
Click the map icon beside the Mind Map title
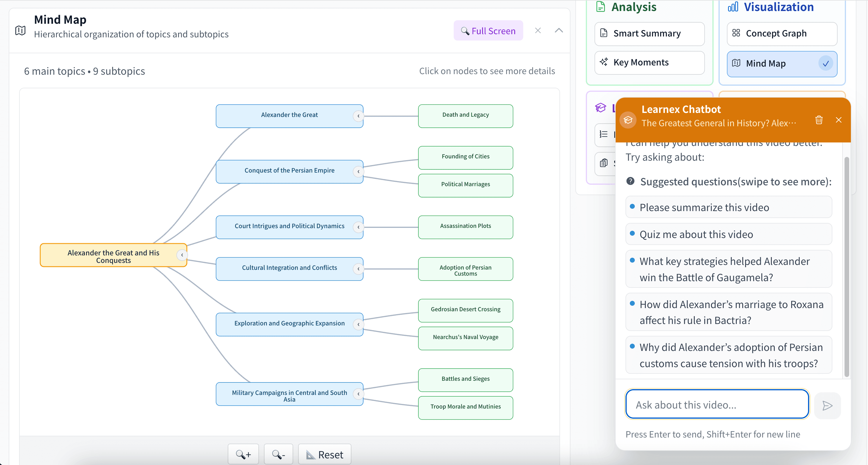coord(20,30)
